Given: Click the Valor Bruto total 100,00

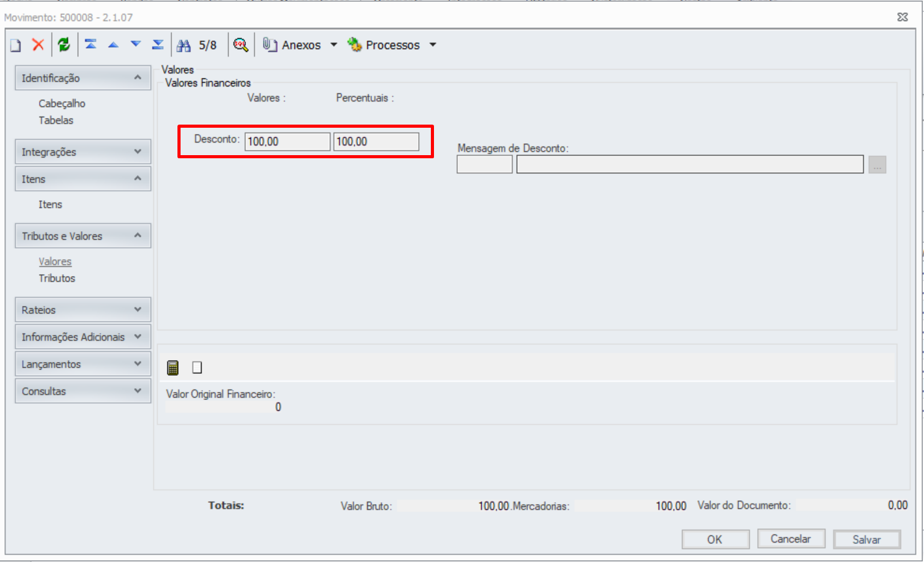Looking at the screenshot, I should coord(494,506).
